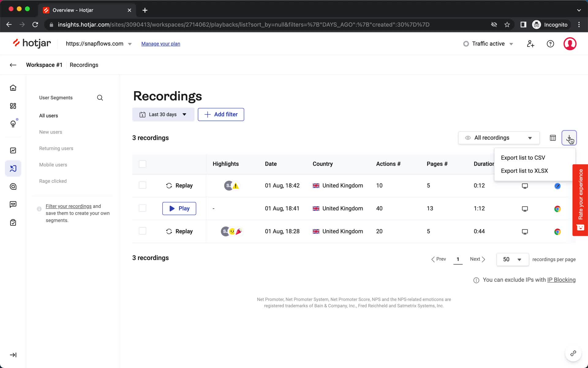
Task: Click the Workspace #1 breadcrumb
Action: pyautogui.click(x=44, y=65)
